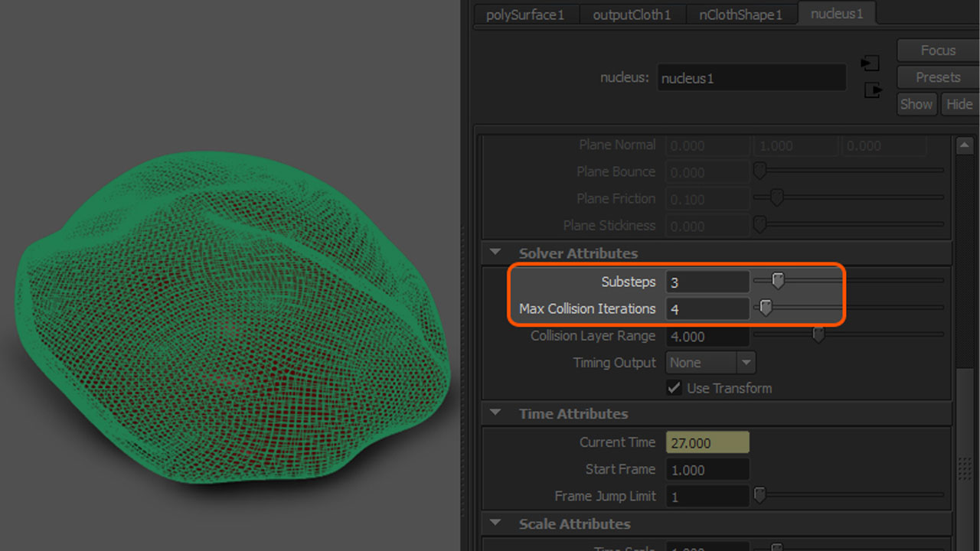Click the Substeps slider handle
The width and height of the screenshot is (980, 551).
778,281
